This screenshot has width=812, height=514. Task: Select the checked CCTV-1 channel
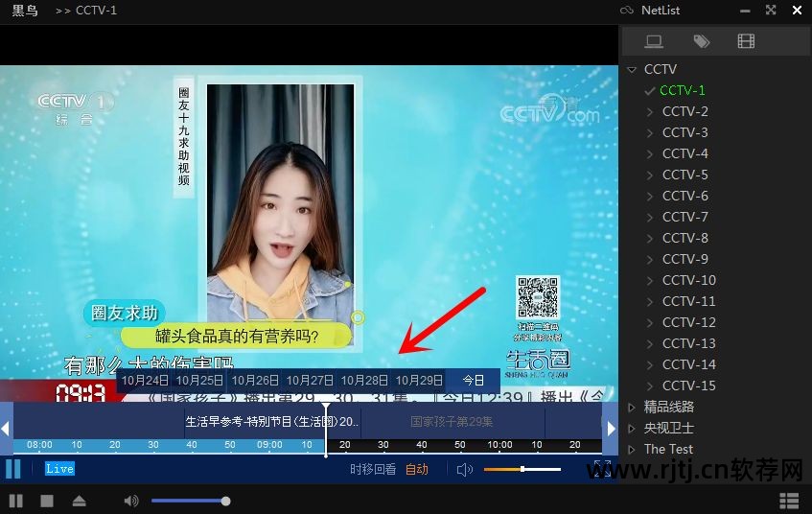point(682,91)
